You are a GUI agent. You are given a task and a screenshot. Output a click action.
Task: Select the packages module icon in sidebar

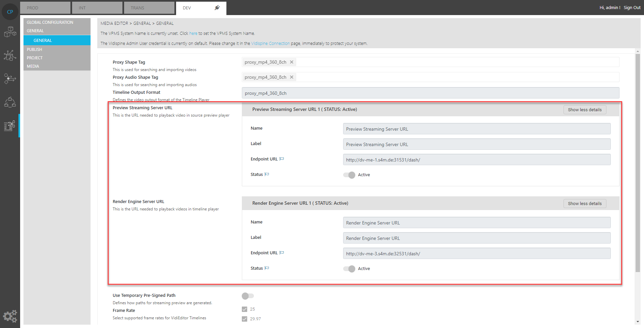click(10, 32)
